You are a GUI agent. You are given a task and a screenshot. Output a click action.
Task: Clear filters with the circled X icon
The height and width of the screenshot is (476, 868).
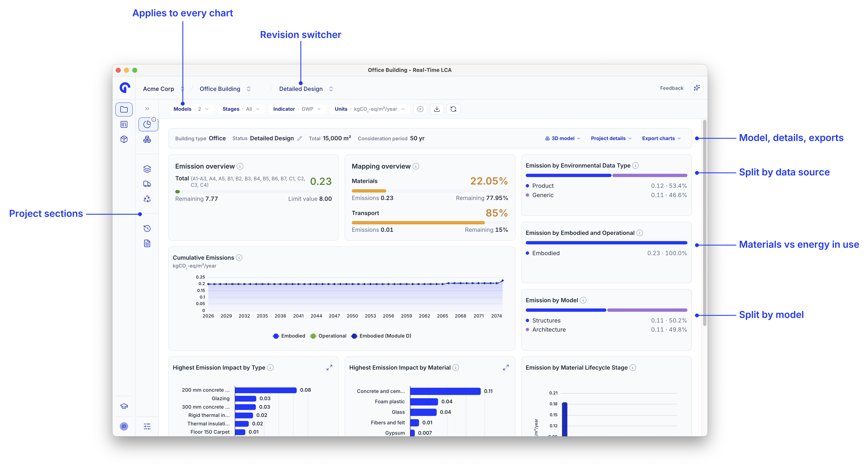coord(420,109)
